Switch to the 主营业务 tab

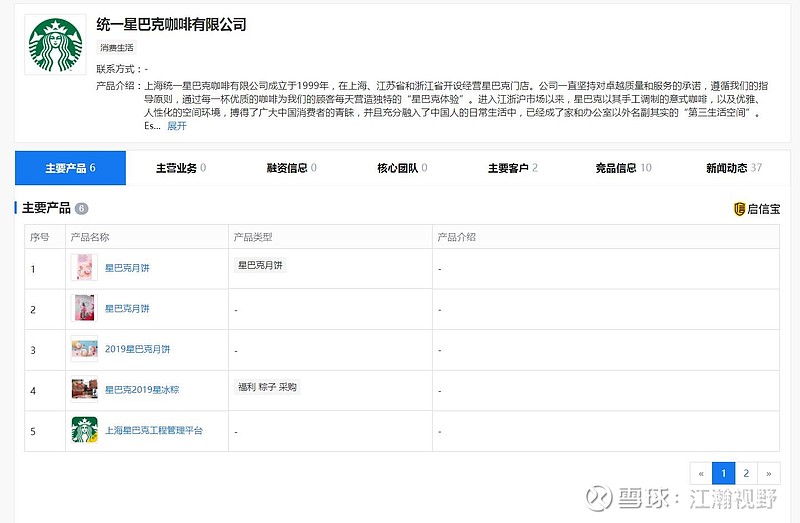click(181, 168)
